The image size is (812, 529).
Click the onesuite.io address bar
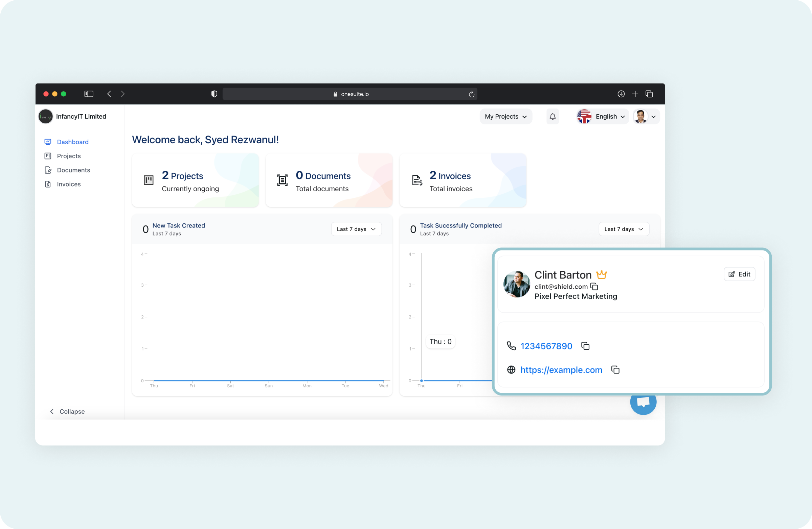coord(350,94)
